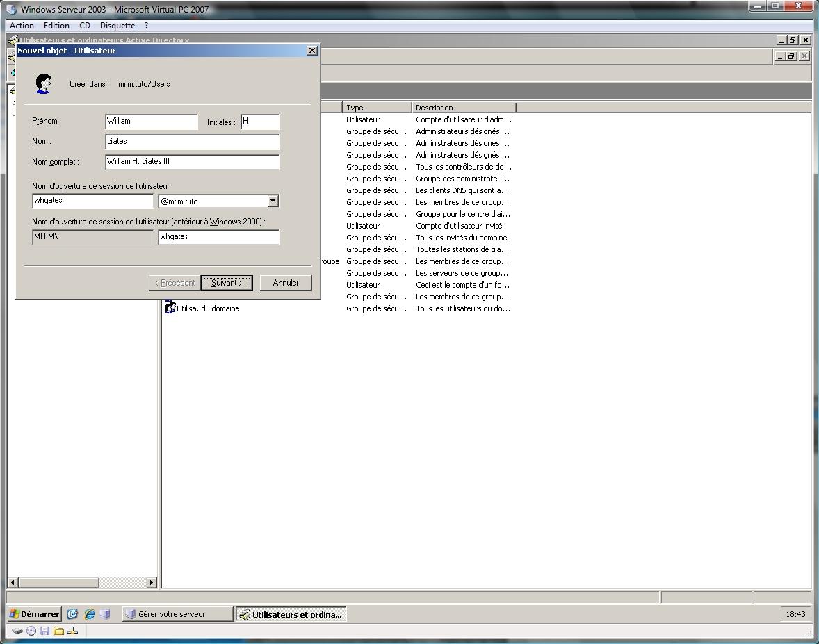Click the network adapter icon in Virtual PC status bar
819x644 pixels.
(x=73, y=631)
